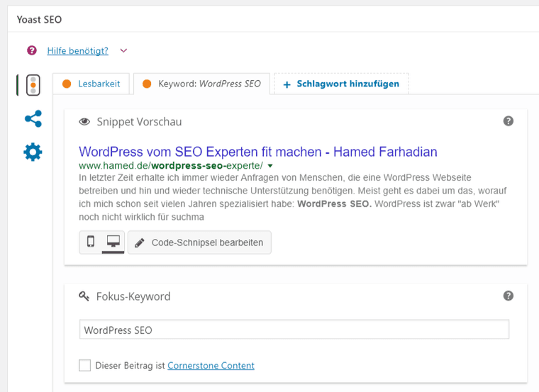Check the Dieser Beitrag ist Cornerstone checkbox
Viewport: 539px width, 392px height.
coord(84,365)
